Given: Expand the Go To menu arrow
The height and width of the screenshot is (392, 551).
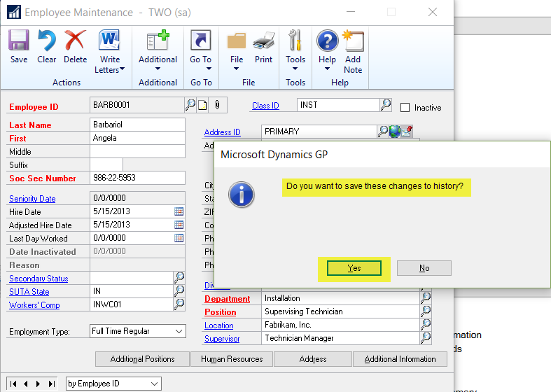Looking at the screenshot, I should pos(209,69).
